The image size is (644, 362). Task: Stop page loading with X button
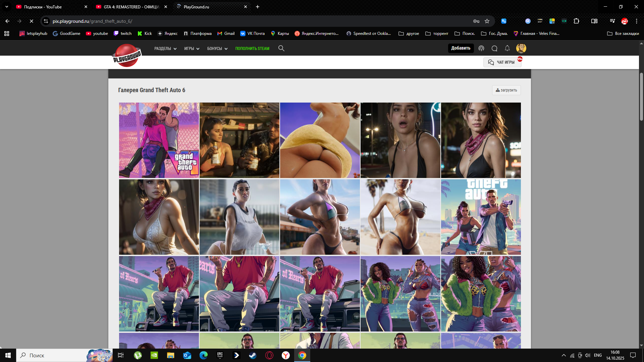click(32, 21)
